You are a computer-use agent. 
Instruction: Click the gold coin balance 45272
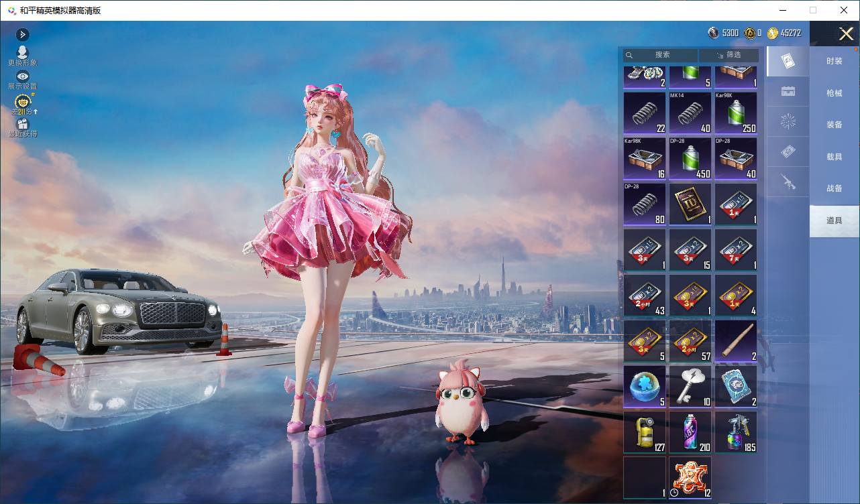(x=784, y=33)
